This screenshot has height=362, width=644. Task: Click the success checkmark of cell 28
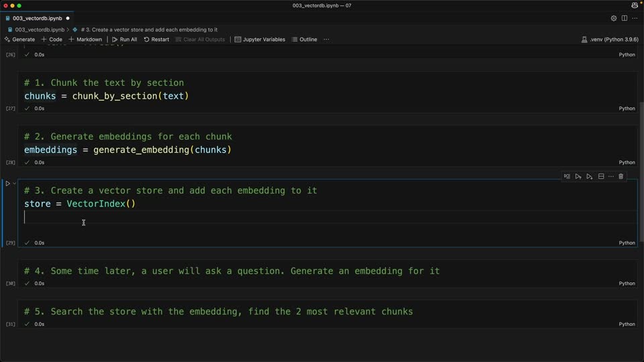tap(27, 162)
